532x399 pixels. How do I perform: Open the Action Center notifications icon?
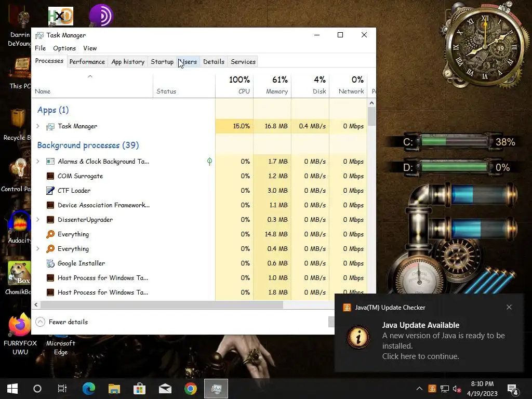click(512, 389)
